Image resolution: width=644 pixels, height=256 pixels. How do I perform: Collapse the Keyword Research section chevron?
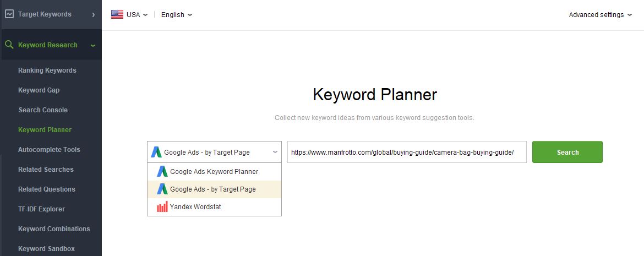click(x=93, y=45)
